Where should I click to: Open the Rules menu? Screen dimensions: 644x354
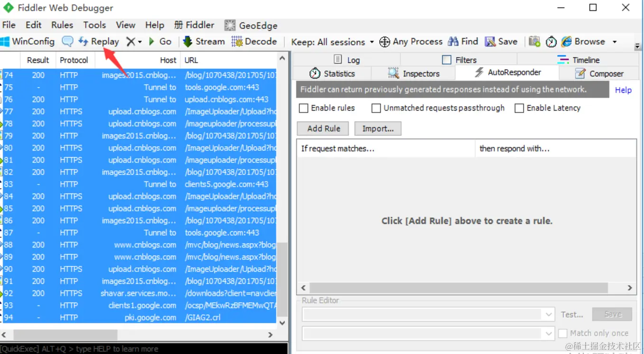click(x=62, y=25)
